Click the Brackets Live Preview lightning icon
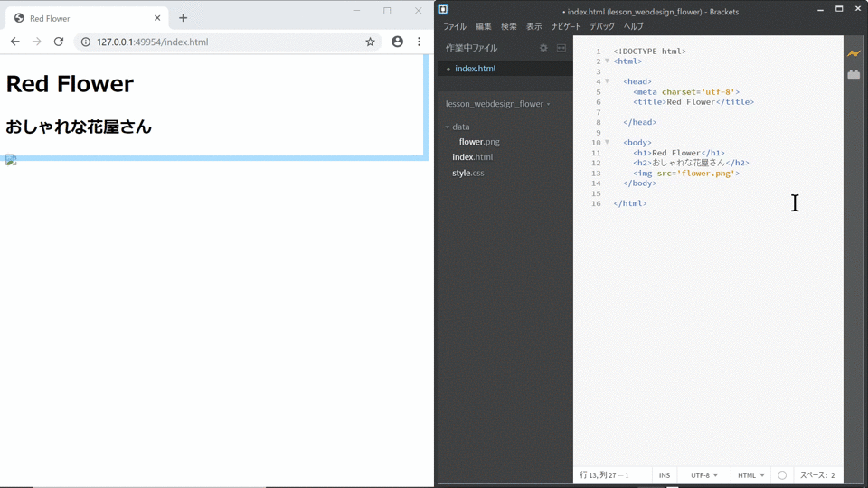The height and width of the screenshot is (488, 868). pos(854,53)
